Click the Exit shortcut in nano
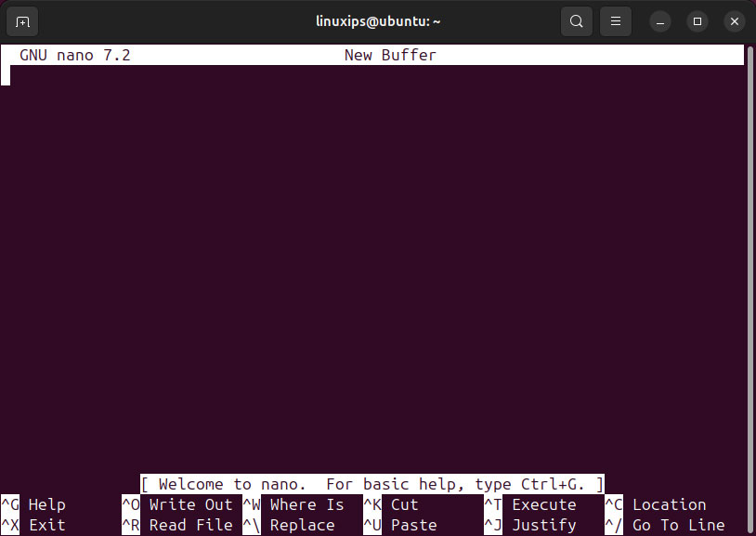 [45, 525]
